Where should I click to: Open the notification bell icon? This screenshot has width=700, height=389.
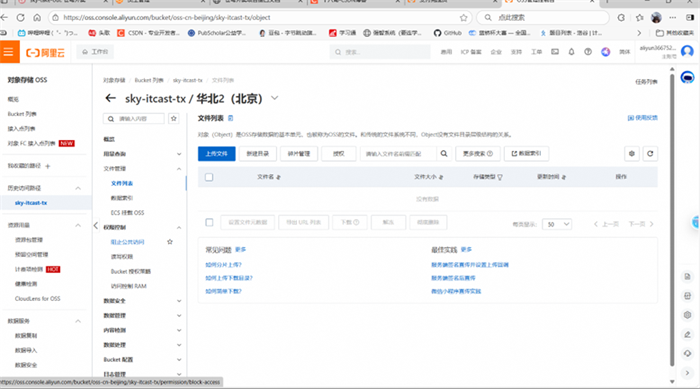(x=571, y=52)
